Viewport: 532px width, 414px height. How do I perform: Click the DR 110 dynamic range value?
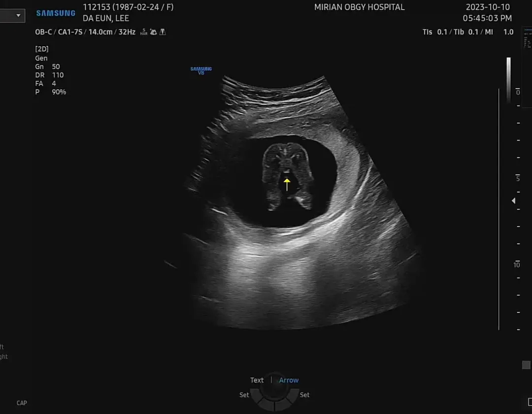pyautogui.click(x=50, y=75)
